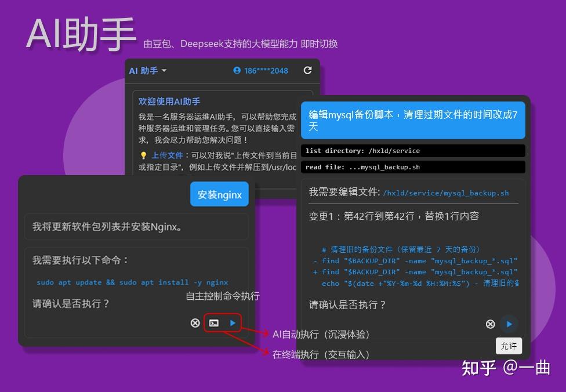Click the read file: ...mysql_backup.sh entry
Image resolution: width=566 pixels, height=392 pixels.
[413, 167]
